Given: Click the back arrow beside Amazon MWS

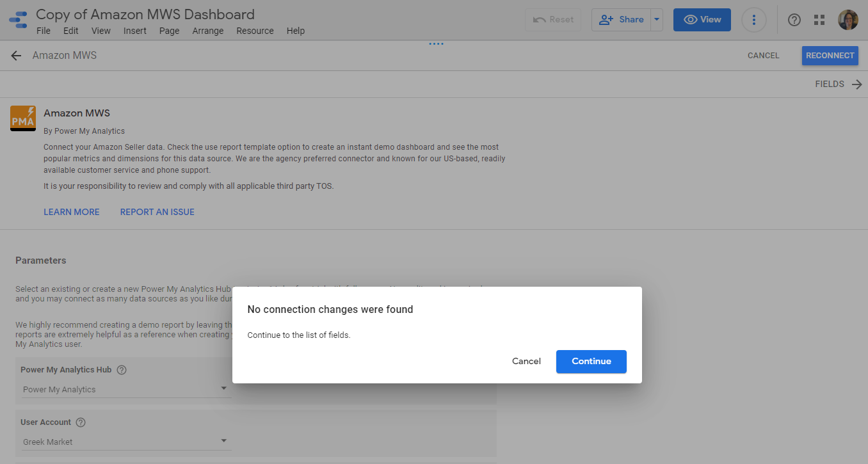Looking at the screenshot, I should coord(16,56).
